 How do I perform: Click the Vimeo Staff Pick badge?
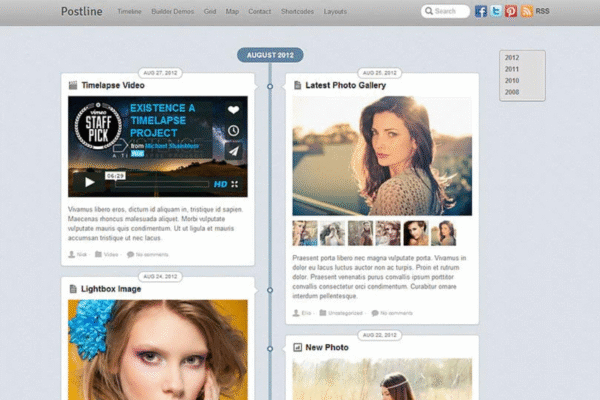pyautogui.click(x=98, y=127)
